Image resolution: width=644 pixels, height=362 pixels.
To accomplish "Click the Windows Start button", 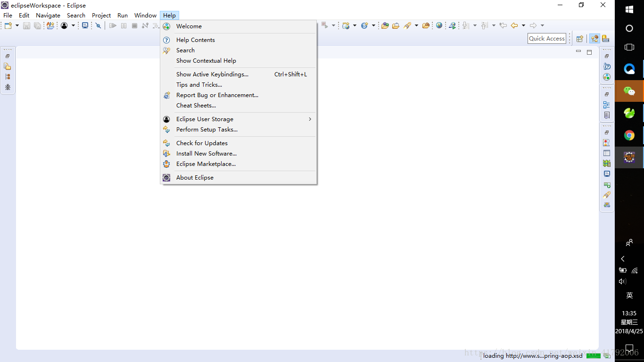I will point(629,9).
